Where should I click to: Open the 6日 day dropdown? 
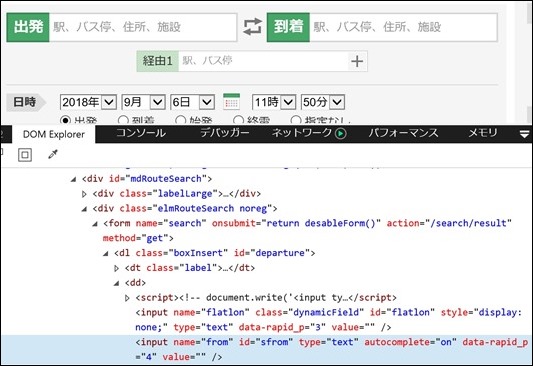coord(192,102)
